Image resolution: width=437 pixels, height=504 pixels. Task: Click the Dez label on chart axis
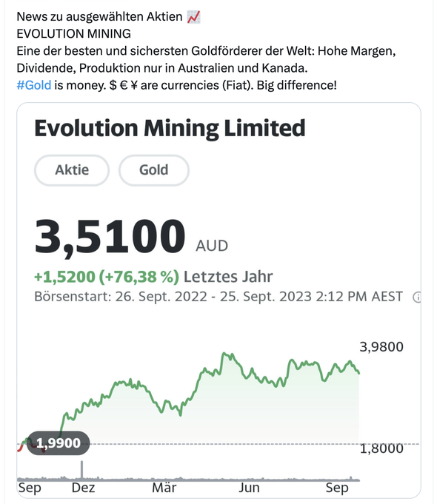point(83,488)
